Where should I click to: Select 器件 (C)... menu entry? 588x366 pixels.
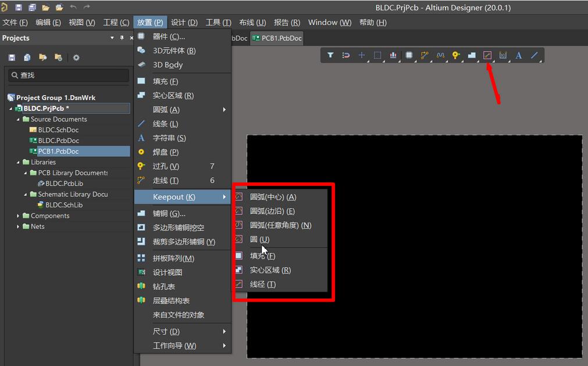(x=183, y=37)
